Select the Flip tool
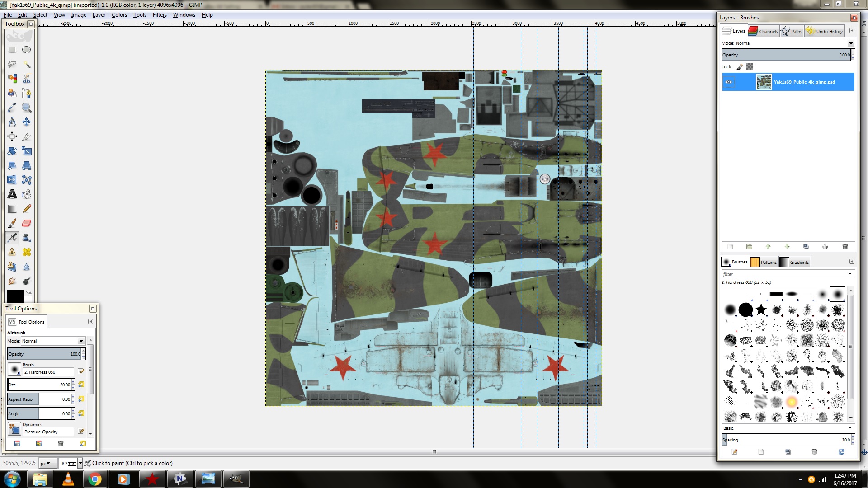This screenshot has width=868, height=488. coord(12,180)
